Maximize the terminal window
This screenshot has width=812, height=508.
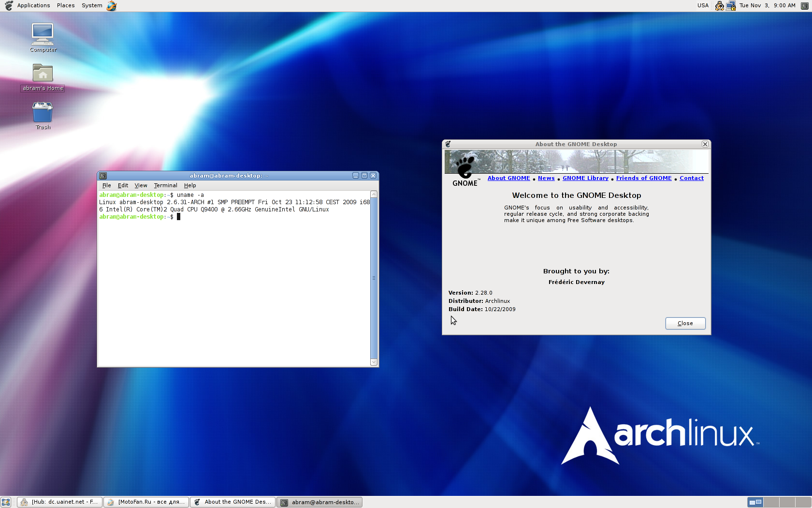364,176
